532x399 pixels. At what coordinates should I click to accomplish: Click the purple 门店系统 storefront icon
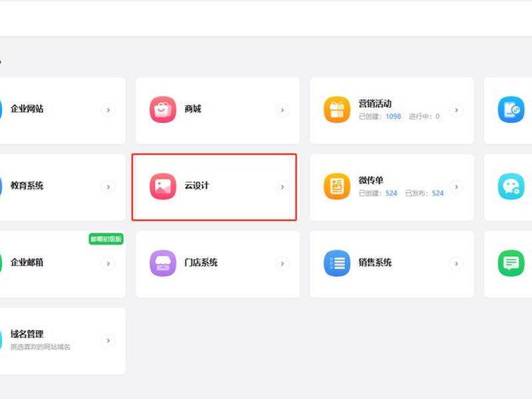(x=163, y=263)
